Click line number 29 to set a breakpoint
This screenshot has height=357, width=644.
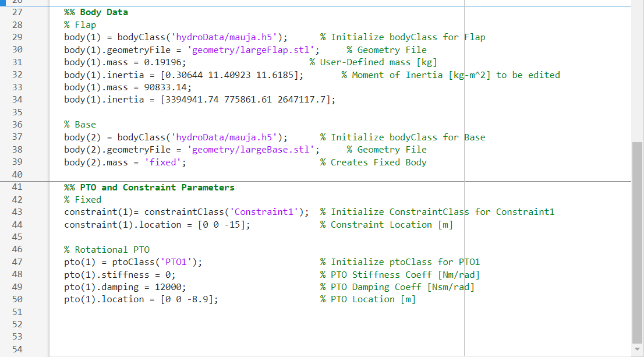pos(17,37)
